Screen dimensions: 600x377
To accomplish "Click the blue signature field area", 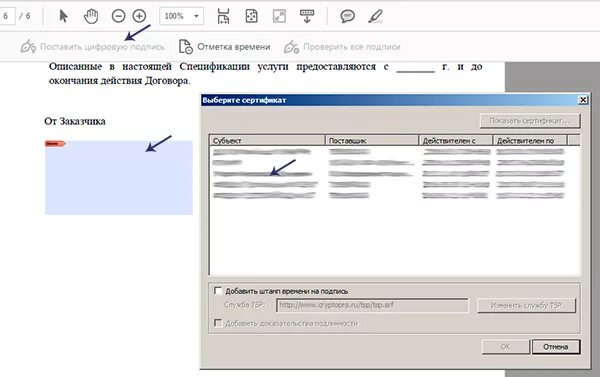I will (119, 178).
